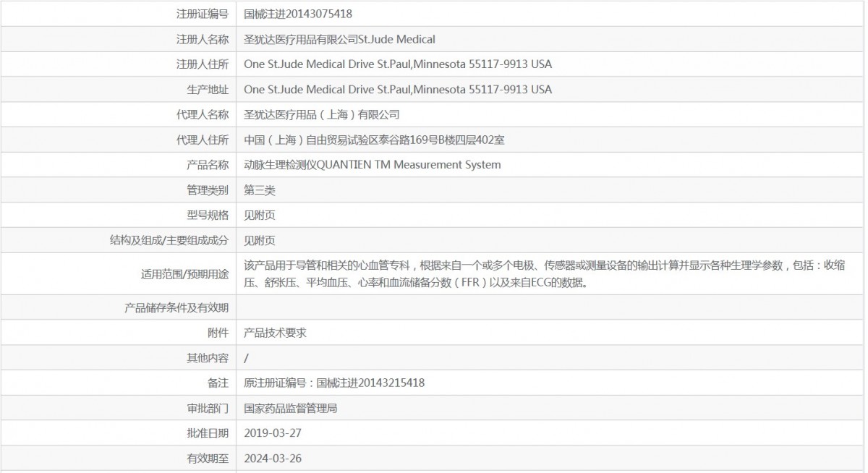868x473 pixels.
Task: Click the 型号规格 label
Action: tap(208, 215)
